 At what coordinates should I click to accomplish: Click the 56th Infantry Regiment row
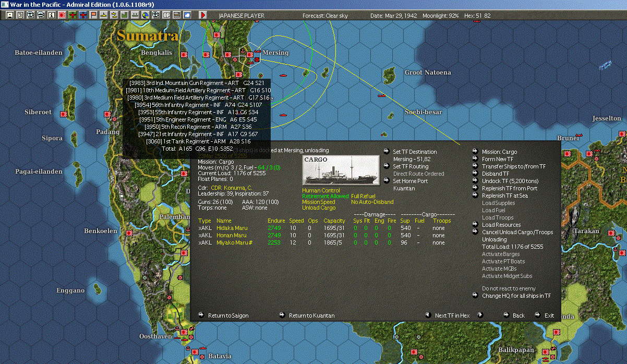tap(198, 105)
